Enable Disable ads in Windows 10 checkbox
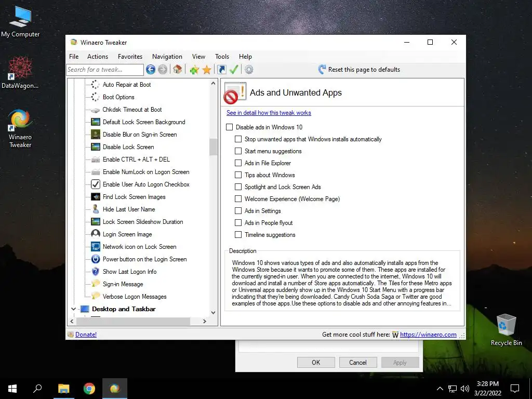This screenshot has height=399, width=532. (230, 127)
